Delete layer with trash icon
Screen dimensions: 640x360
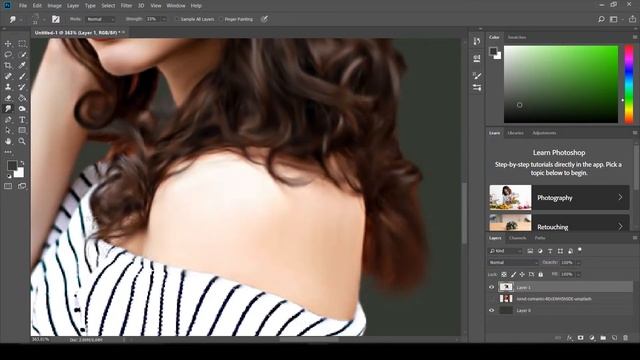click(x=625, y=338)
